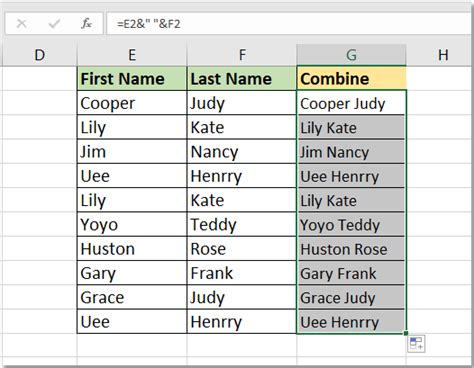
Task: Click the fill handle at selection corner
Action: [x=406, y=333]
